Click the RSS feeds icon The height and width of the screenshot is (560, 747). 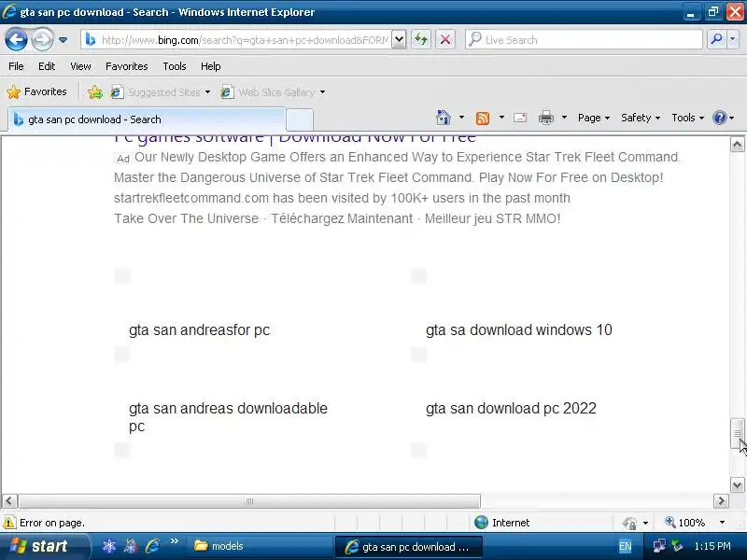coord(483,118)
